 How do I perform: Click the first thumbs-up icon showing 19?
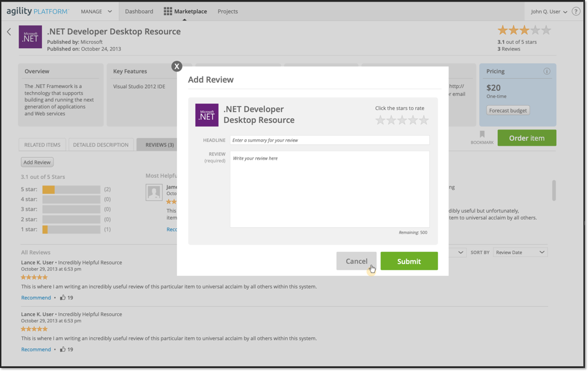(x=63, y=298)
